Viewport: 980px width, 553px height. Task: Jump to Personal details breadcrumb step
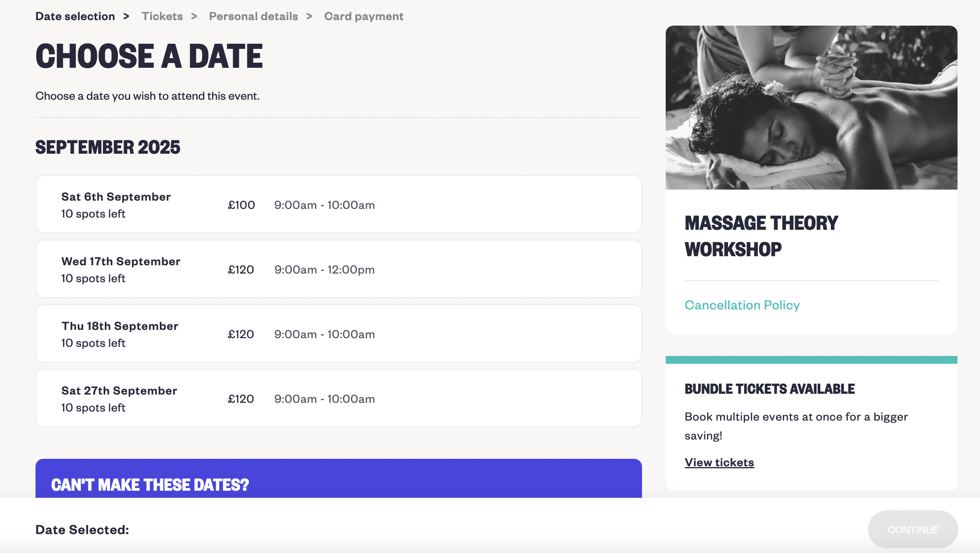(x=253, y=17)
